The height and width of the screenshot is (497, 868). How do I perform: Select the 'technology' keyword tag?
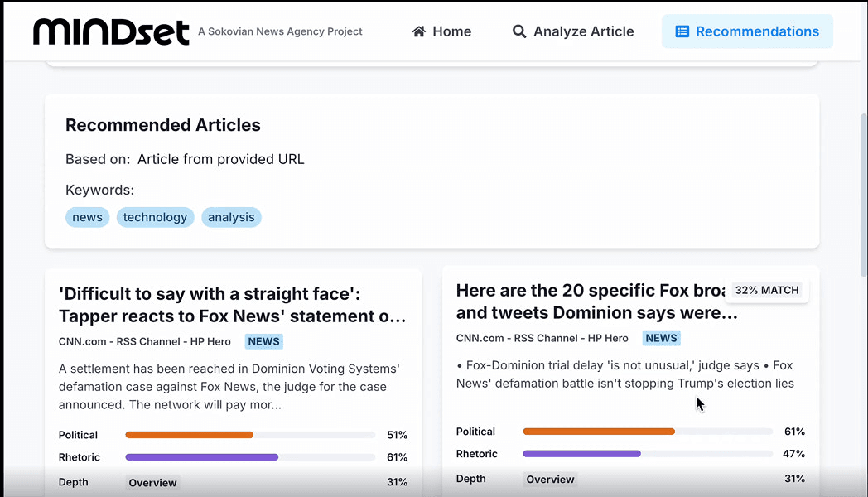(155, 217)
